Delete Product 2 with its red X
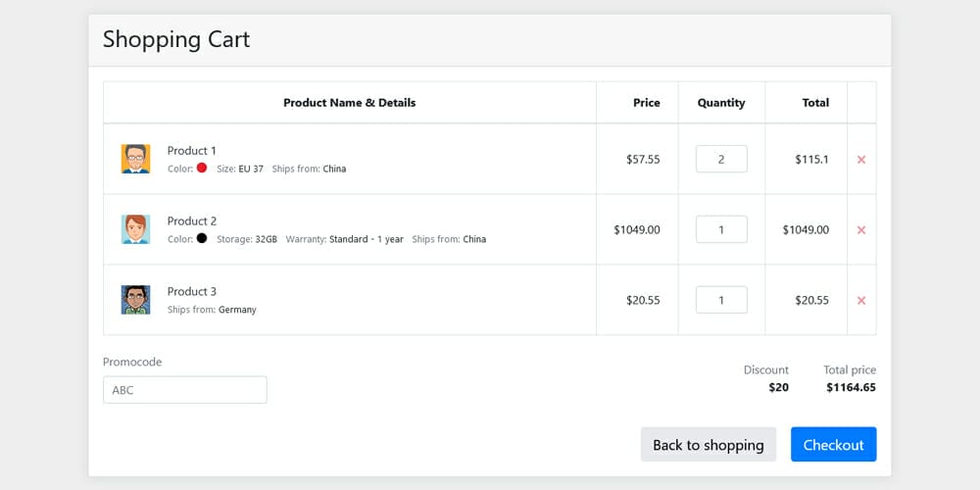980x490 pixels. click(861, 229)
